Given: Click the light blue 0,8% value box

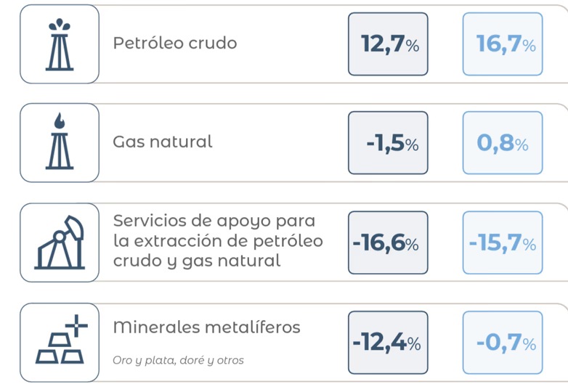Looking at the screenshot, I should click(503, 142).
